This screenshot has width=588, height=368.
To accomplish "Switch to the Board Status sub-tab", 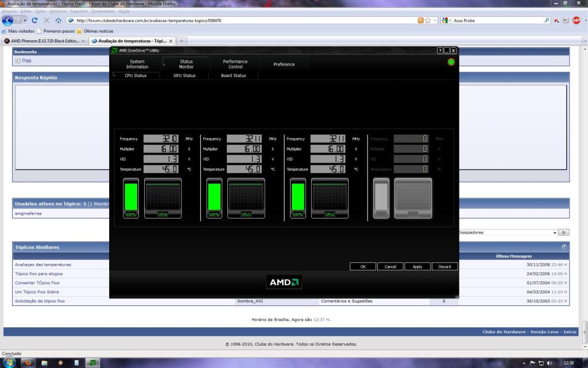I will [x=233, y=75].
